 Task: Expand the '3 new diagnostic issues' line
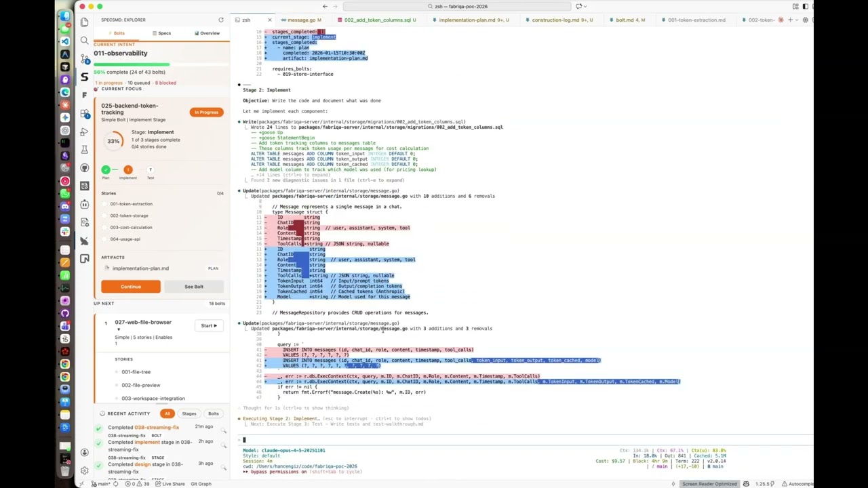point(328,180)
